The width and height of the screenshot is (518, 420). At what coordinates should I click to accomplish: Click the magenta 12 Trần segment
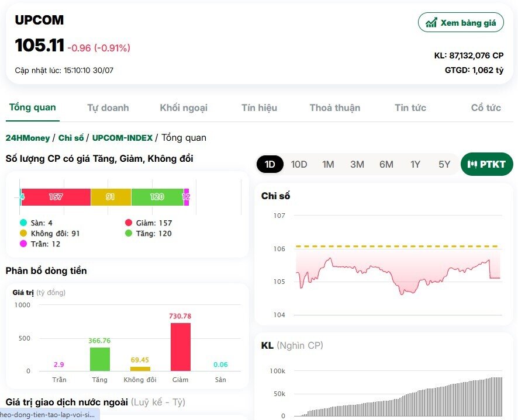pos(187,197)
